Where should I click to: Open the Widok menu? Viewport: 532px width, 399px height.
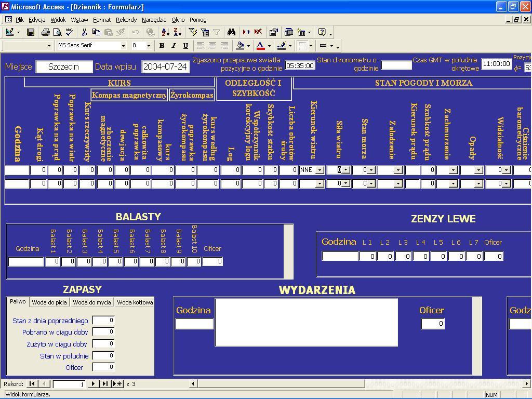pos(58,20)
